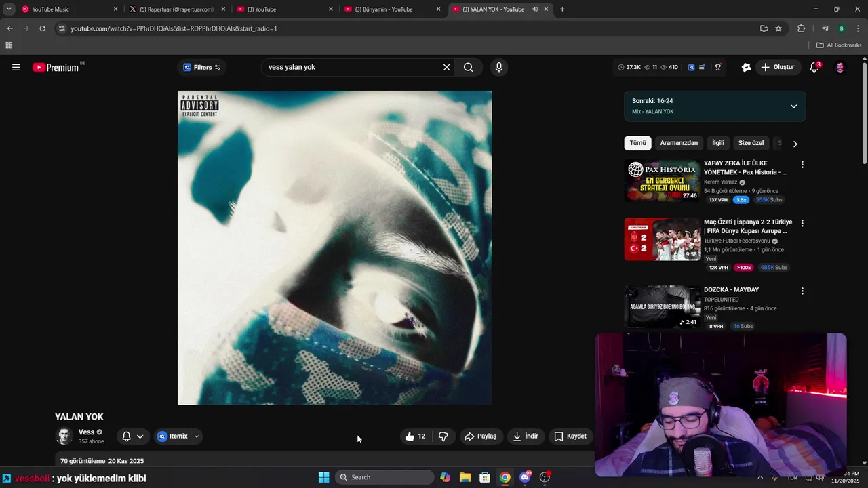Mute the YALAN YOK tab via speaker icon
Image resolution: width=868 pixels, height=488 pixels.
535,9
